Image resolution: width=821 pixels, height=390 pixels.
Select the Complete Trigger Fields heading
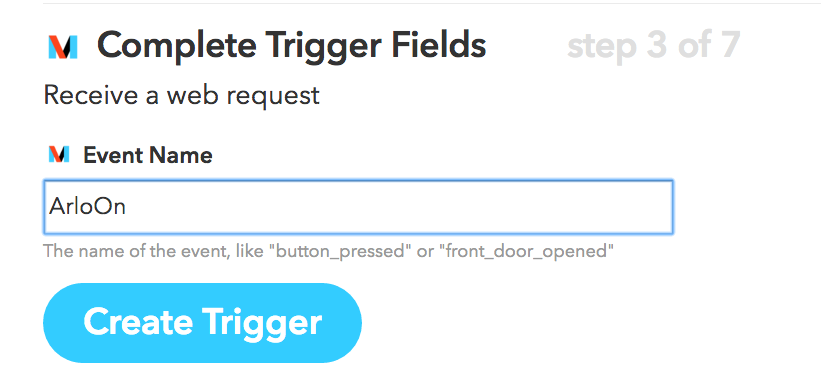click(292, 47)
